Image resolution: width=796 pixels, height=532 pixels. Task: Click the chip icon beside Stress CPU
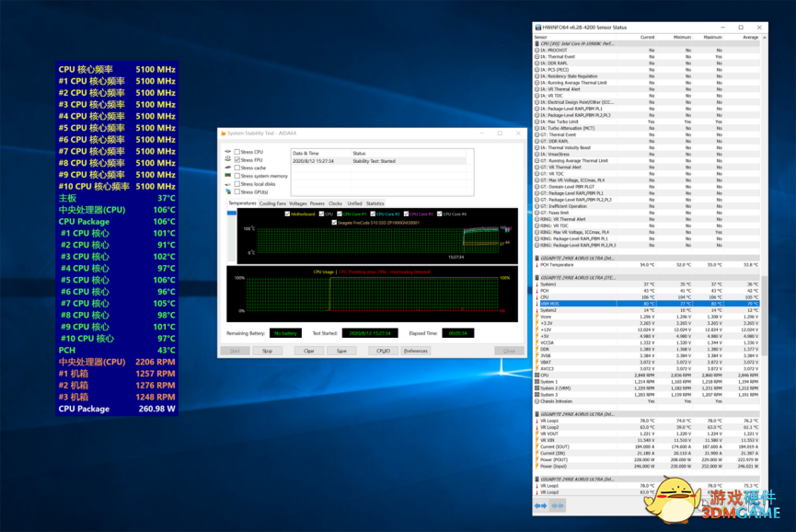tap(228, 151)
